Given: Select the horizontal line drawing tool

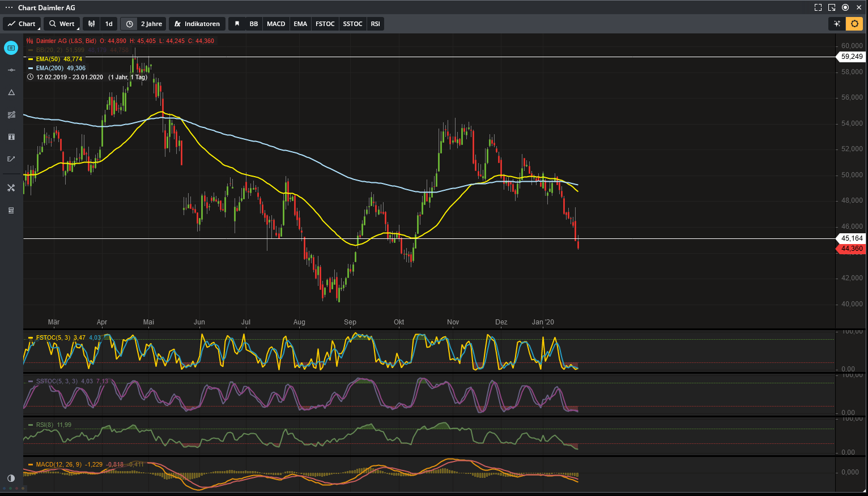Looking at the screenshot, I should 11,70.
